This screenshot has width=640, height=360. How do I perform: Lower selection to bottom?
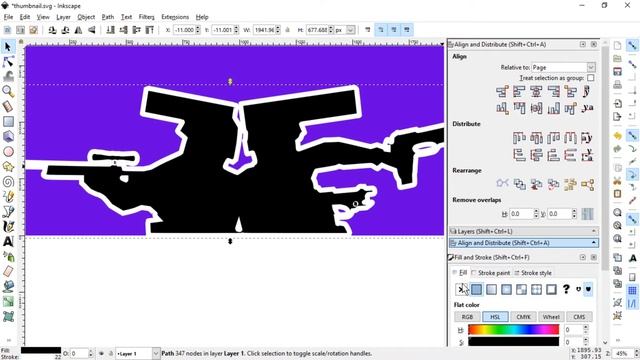coord(110,30)
